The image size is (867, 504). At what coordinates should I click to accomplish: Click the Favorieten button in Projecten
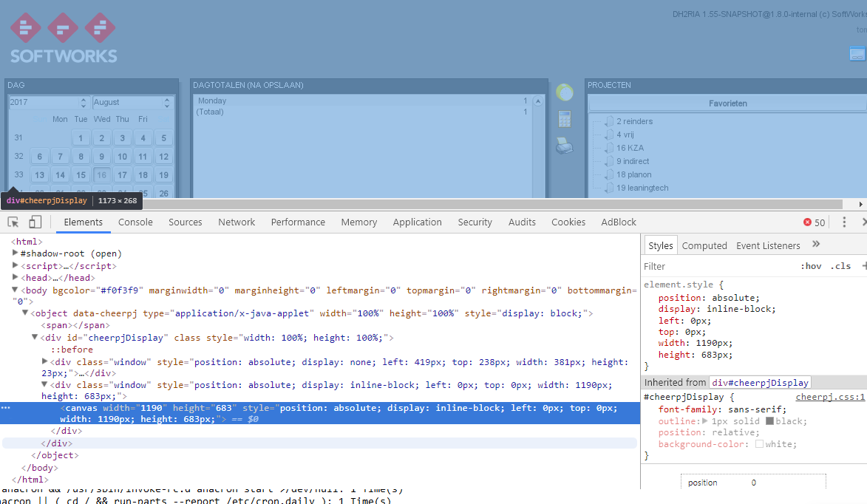click(727, 103)
